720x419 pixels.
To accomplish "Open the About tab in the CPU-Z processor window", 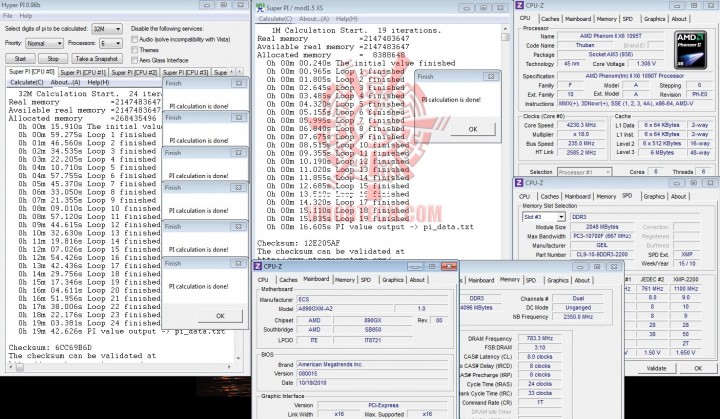I will coord(679,19).
